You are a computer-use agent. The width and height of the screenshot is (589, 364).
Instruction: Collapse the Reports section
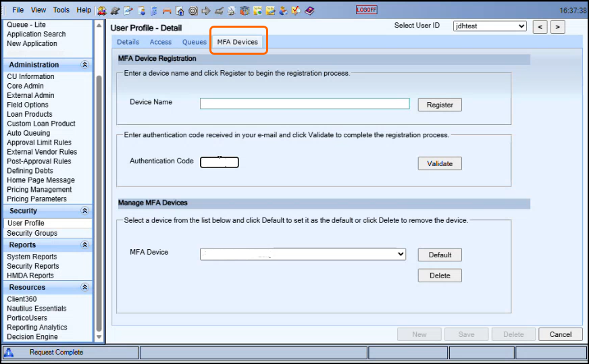(84, 245)
